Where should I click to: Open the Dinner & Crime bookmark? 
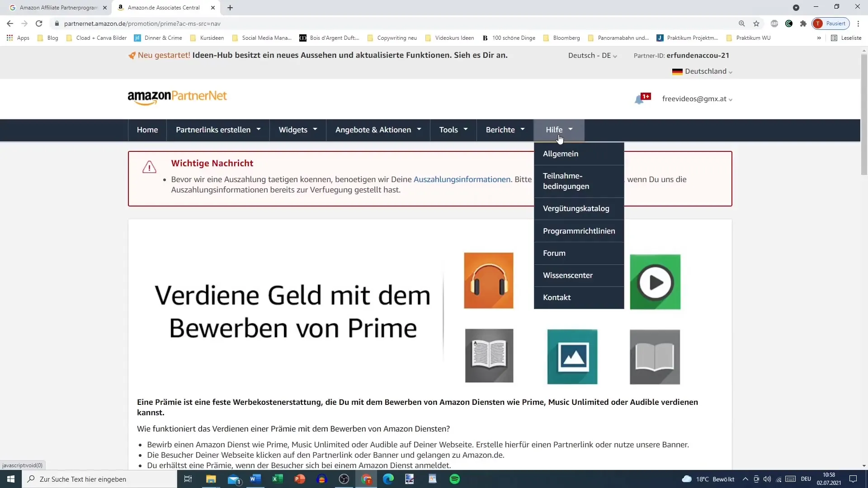[x=158, y=38]
